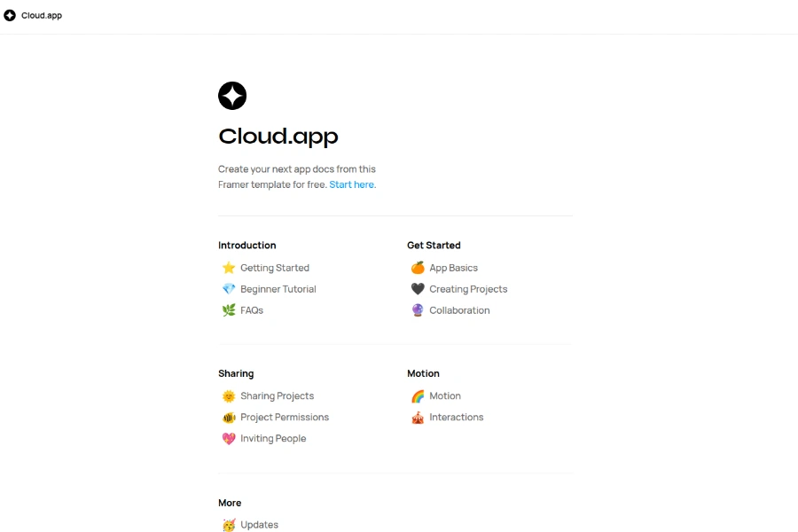The image size is (798, 532).
Task: Follow the 'Start here.' link
Action: click(x=352, y=184)
